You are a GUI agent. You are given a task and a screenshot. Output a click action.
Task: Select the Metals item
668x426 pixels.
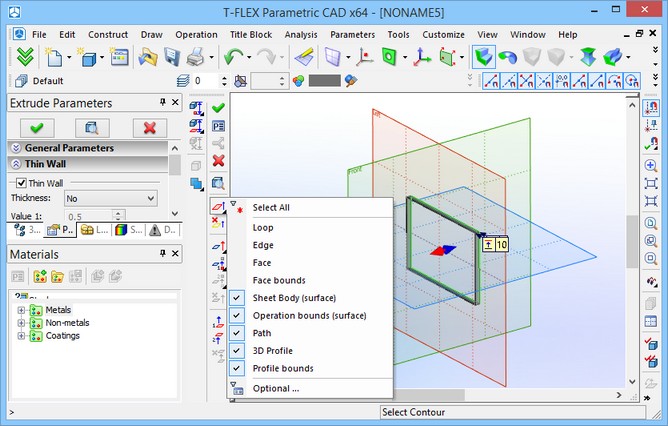58,310
